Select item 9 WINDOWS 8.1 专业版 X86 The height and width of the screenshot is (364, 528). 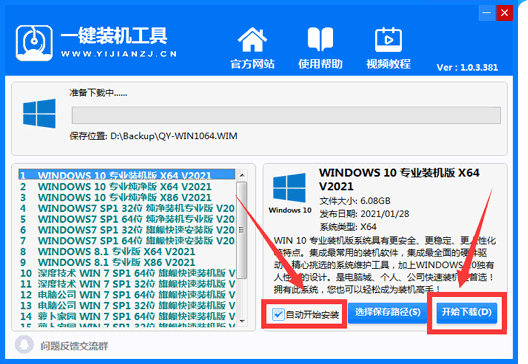coord(127,262)
